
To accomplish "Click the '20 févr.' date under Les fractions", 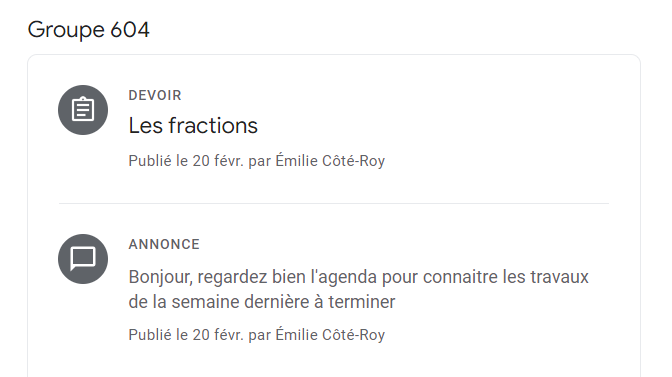I will [218, 161].
